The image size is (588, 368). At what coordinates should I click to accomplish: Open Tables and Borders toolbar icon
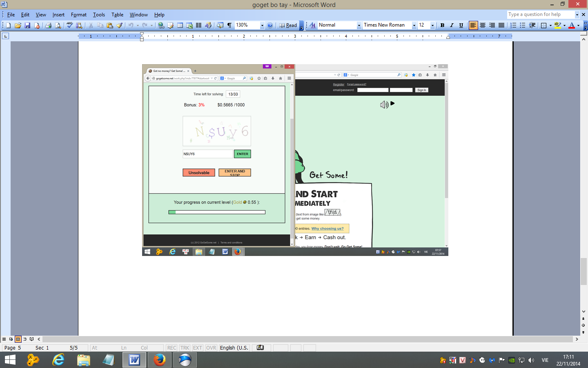[x=170, y=25]
